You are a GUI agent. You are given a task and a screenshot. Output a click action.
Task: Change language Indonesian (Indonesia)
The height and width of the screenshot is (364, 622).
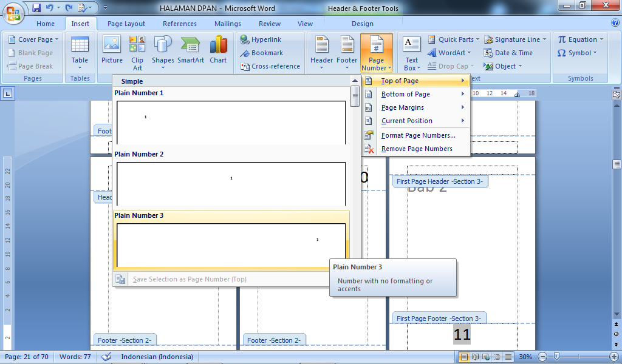tap(157, 357)
